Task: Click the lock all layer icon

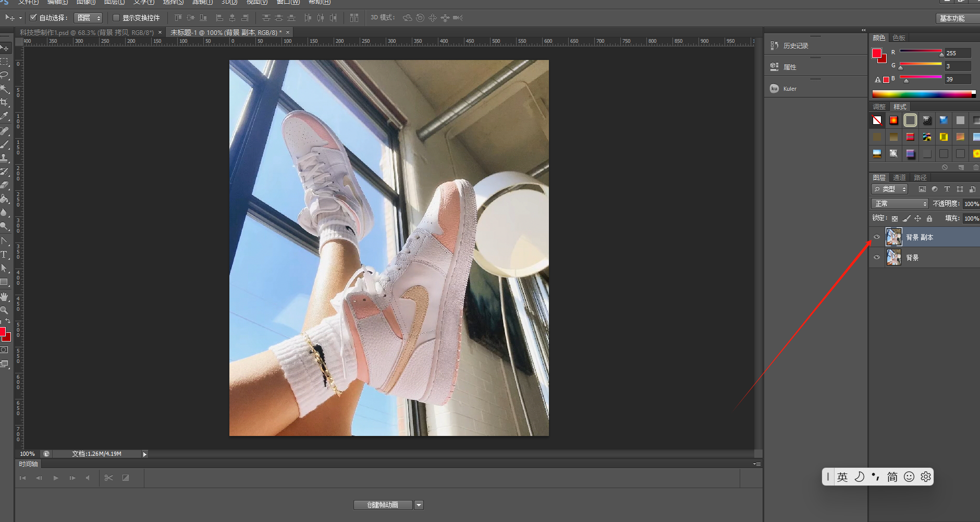Action: click(929, 218)
